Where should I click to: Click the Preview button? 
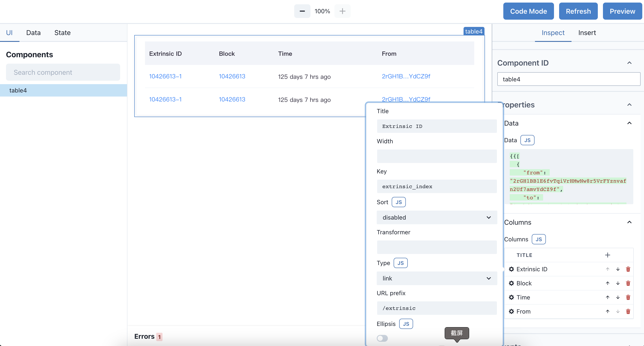pos(622,11)
